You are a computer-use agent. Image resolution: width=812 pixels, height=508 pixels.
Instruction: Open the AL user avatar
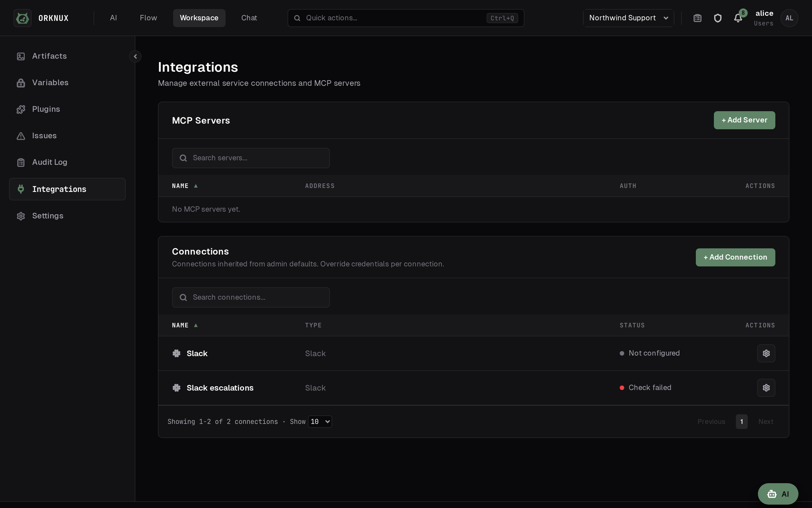(789, 18)
